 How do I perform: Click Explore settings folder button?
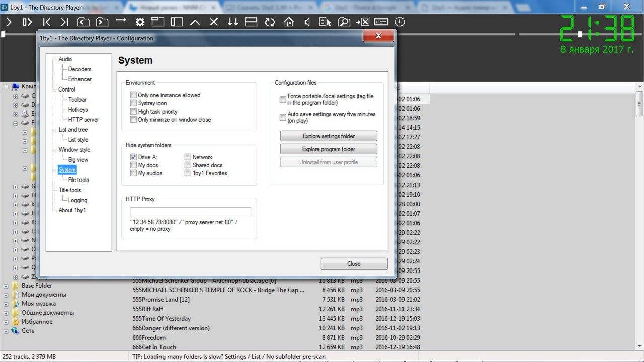pyautogui.click(x=329, y=136)
